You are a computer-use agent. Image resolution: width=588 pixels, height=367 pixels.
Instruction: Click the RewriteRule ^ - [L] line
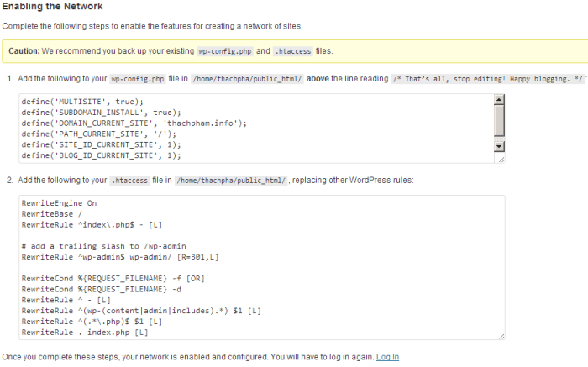coord(66,301)
